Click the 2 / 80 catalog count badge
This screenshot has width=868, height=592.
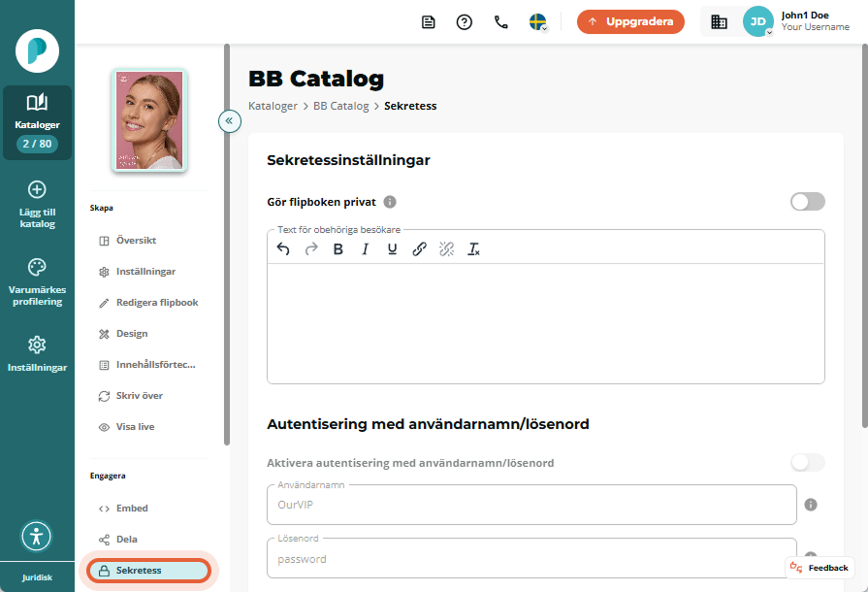(37, 144)
